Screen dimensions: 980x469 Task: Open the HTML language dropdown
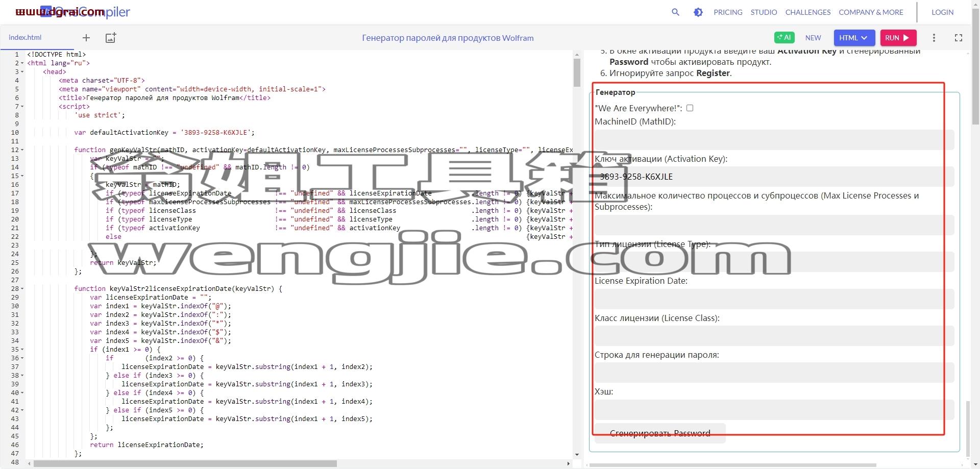pyautogui.click(x=854, y=38)
